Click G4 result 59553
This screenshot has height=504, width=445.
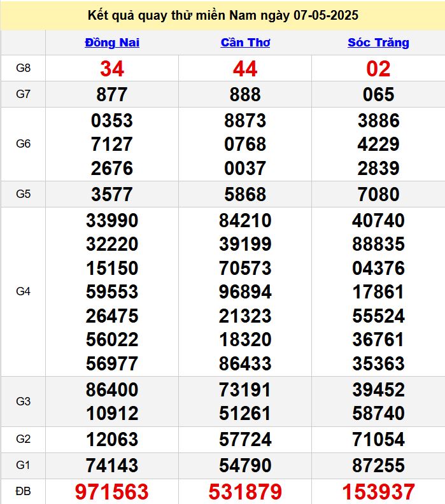pyautogui.click(x=112, y=292)
